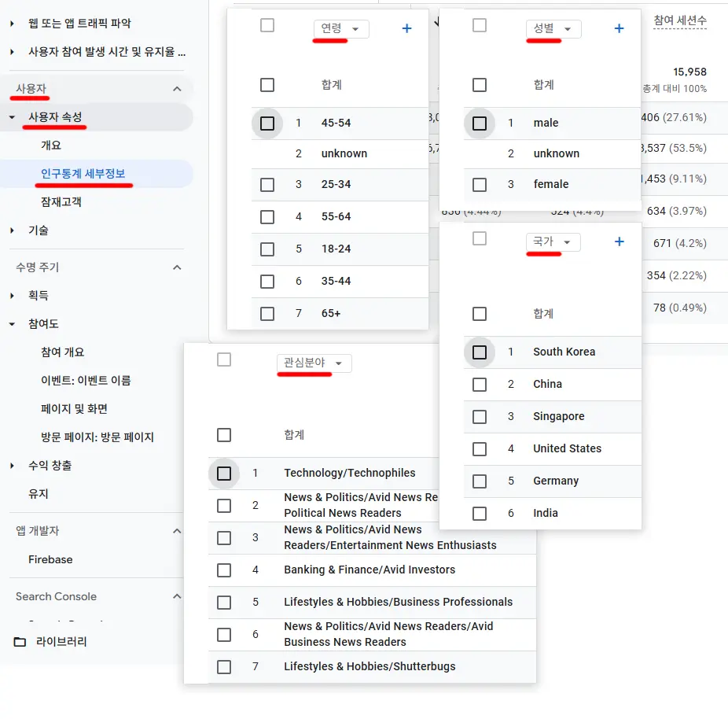This screenshot has width=728, height=719.
Task: Open the 성별 dimension dropdown
Action: point(553,29)
